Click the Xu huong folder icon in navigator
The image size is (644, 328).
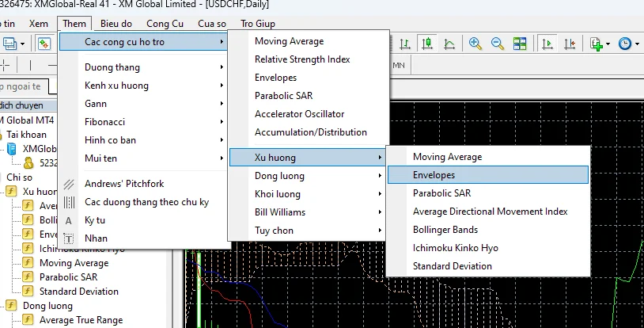(11, 192)
